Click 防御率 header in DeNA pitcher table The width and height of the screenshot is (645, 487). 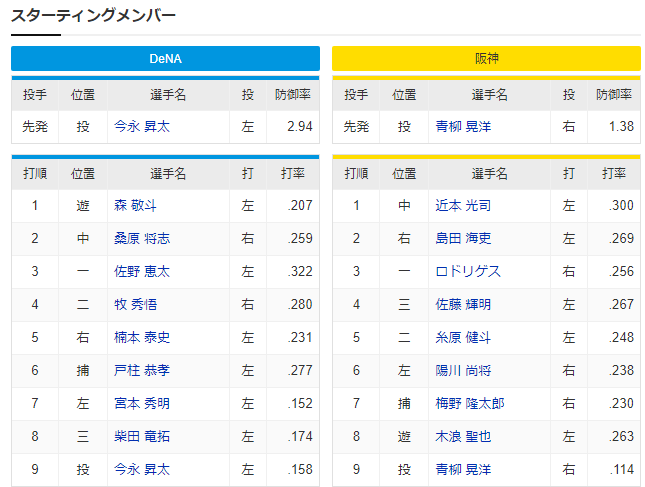[x=293, y=95]
